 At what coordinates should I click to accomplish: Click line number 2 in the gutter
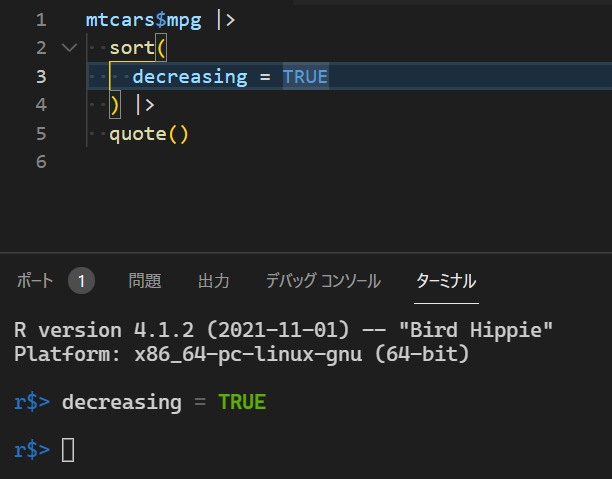pyautogui.click(x=41, y=48)
